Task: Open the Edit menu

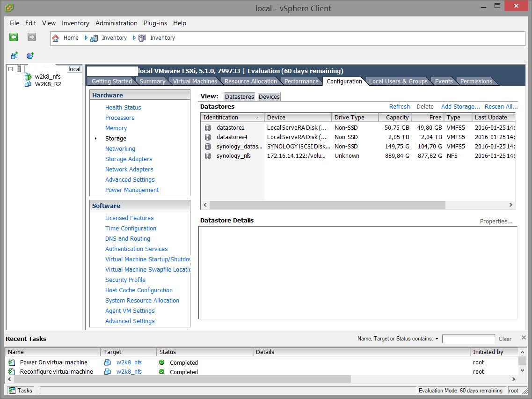Action: click(30, 23)
